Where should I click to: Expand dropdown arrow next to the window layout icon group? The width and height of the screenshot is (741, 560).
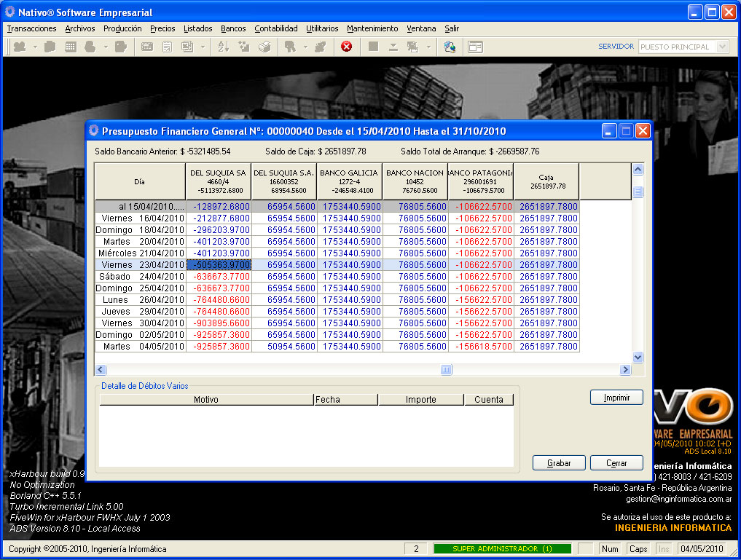[x=428, y=47]
